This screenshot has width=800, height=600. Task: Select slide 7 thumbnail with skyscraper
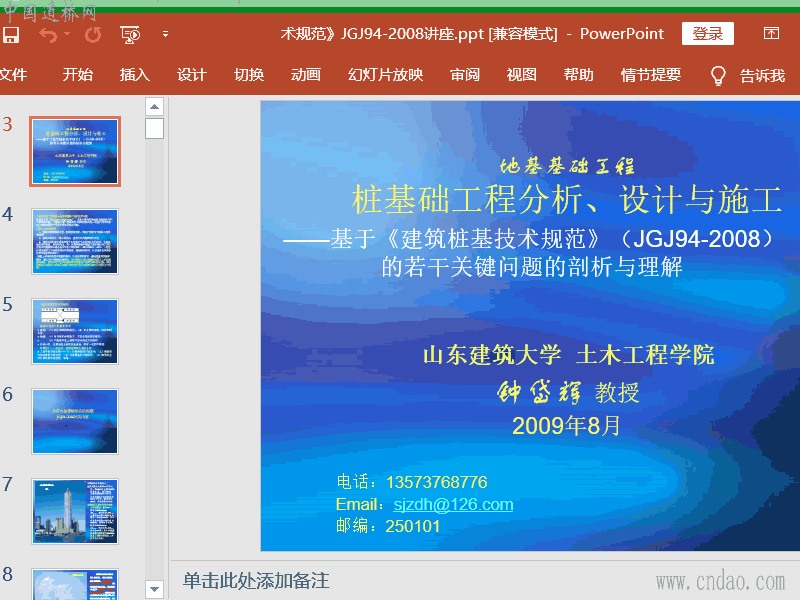[x=75, y=511]
